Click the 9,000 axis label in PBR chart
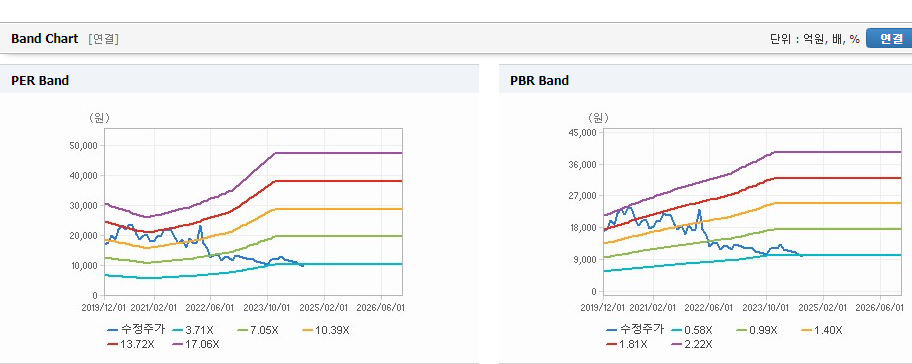The image size is (912, 364). tap(585, 259)
